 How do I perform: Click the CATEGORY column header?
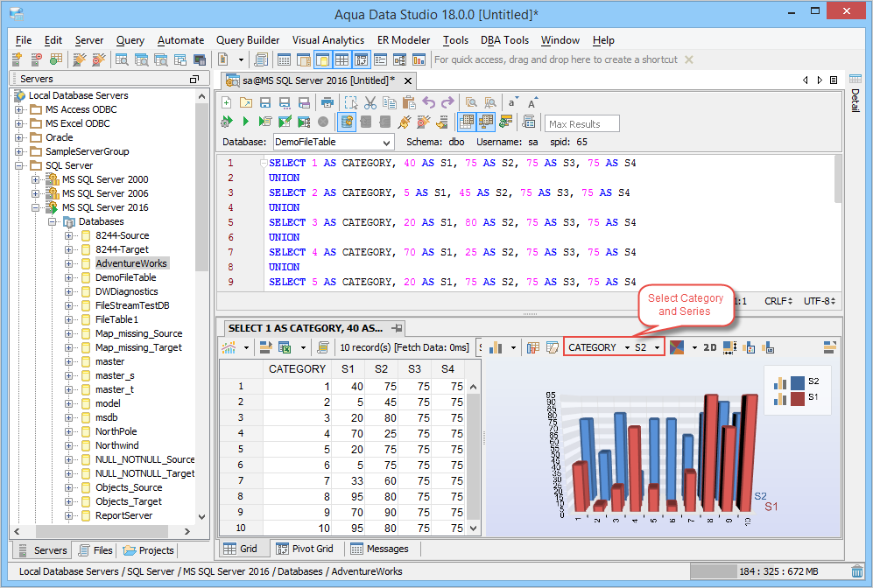[x=297, y=369]
